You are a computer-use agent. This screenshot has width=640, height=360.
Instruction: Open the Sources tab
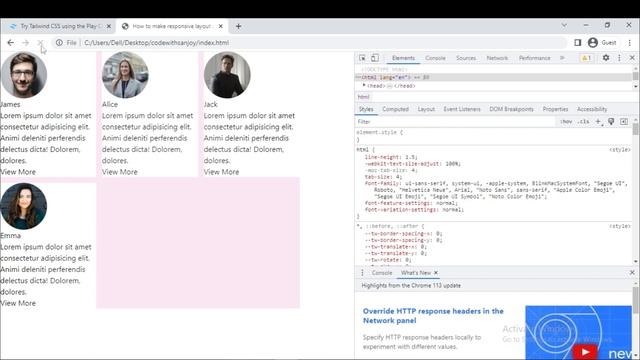(x=466, y=58)
